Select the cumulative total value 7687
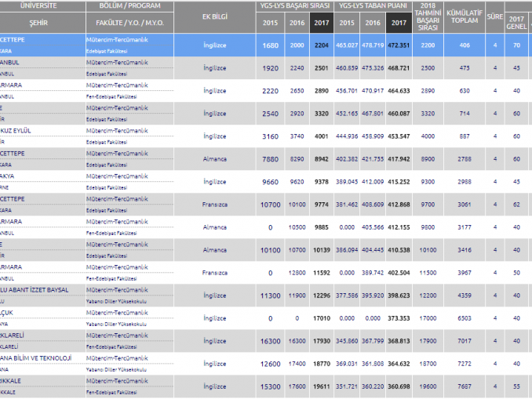This screenshot has height=399, width=532. (x=465, y=386)
